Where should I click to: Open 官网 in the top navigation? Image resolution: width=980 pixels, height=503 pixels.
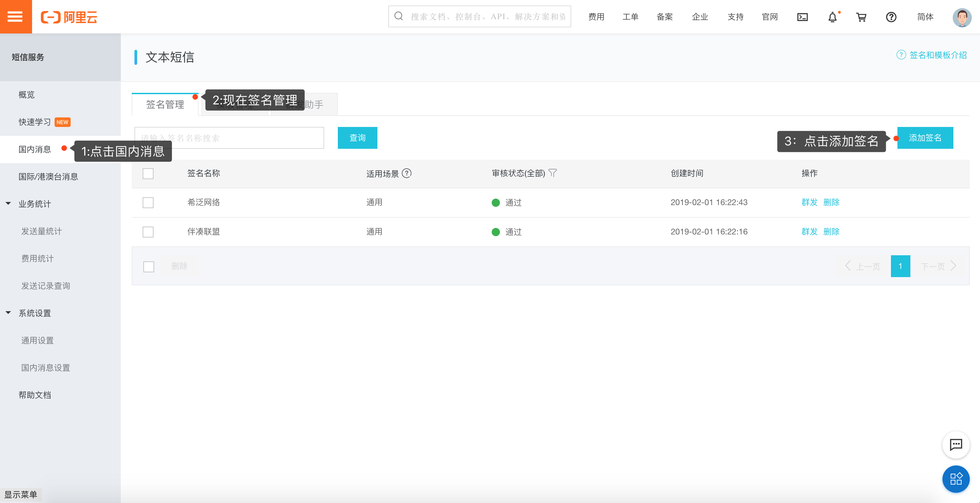click(769, 17)
